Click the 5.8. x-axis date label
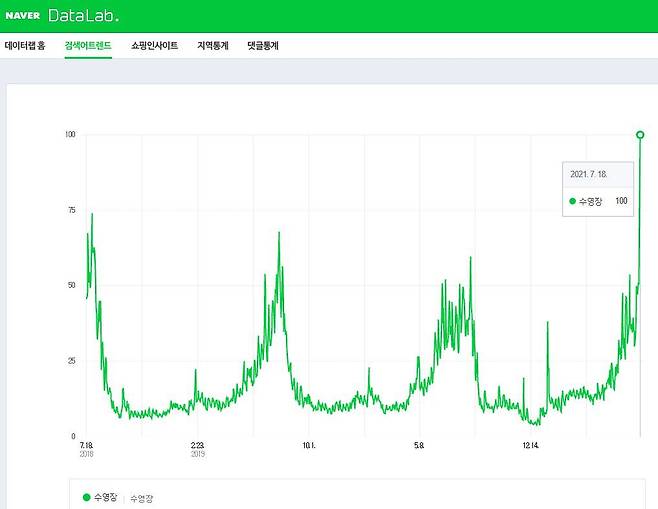 419,445
